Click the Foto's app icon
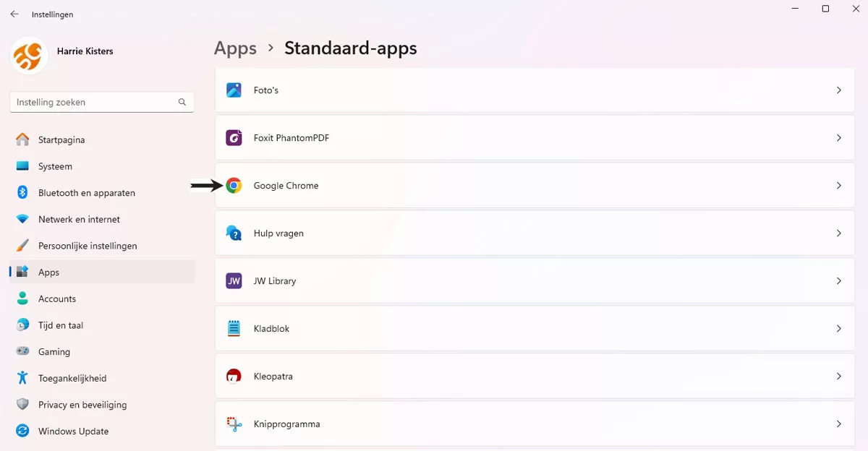The width and height of the screenshot is (868, 451). (234, 90)
